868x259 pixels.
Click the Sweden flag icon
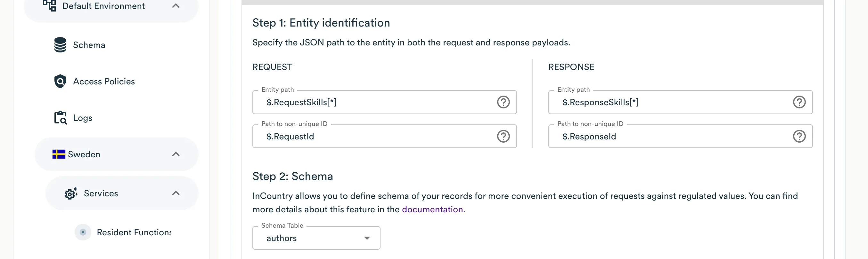tap(59, 154)
